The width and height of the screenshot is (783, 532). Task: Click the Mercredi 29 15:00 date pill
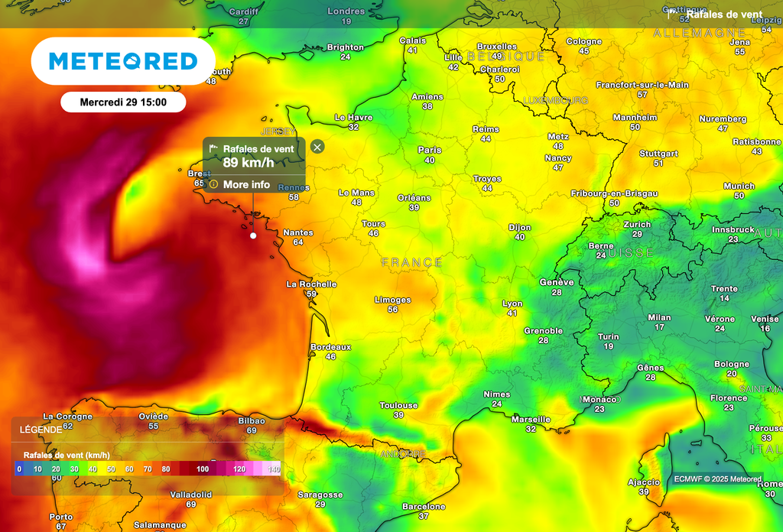click(x=123, y=102)
